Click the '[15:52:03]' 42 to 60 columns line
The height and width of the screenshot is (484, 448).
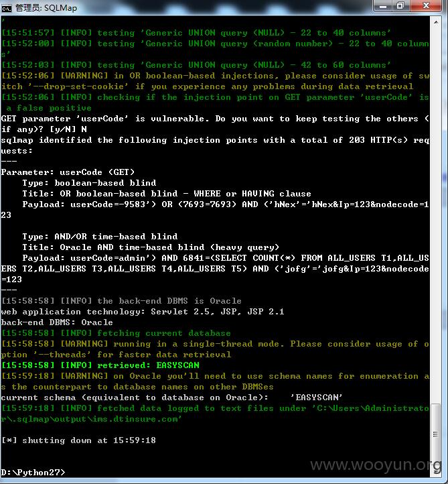coord(196,65)
